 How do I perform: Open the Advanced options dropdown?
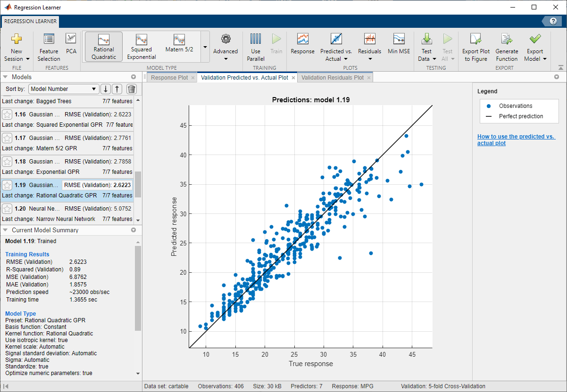(225, 52)
